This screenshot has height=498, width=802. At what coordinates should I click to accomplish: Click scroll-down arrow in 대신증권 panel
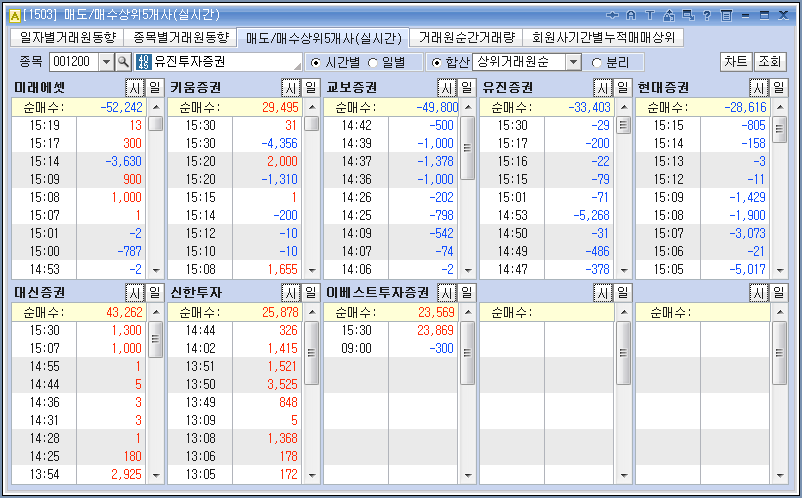tap(156, 476)
